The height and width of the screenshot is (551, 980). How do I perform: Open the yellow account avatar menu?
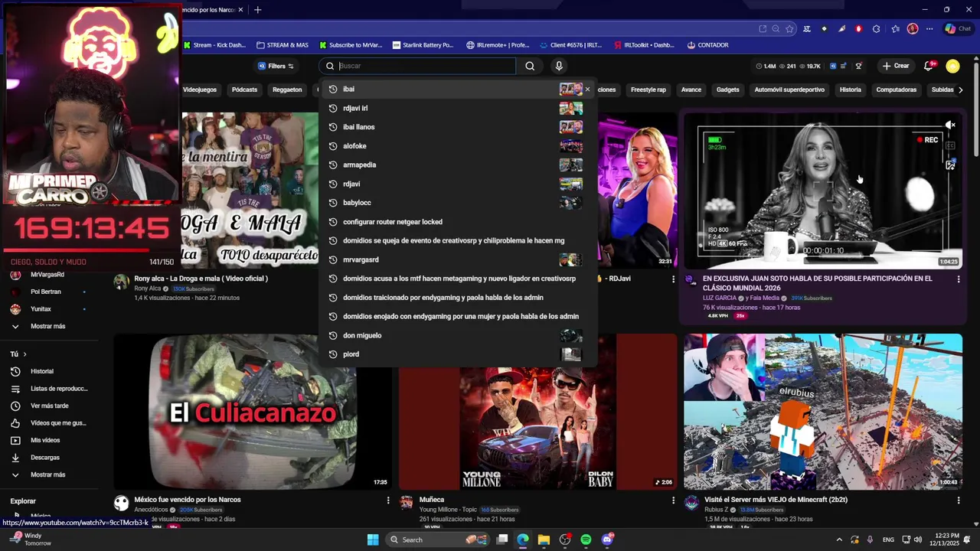952,66
